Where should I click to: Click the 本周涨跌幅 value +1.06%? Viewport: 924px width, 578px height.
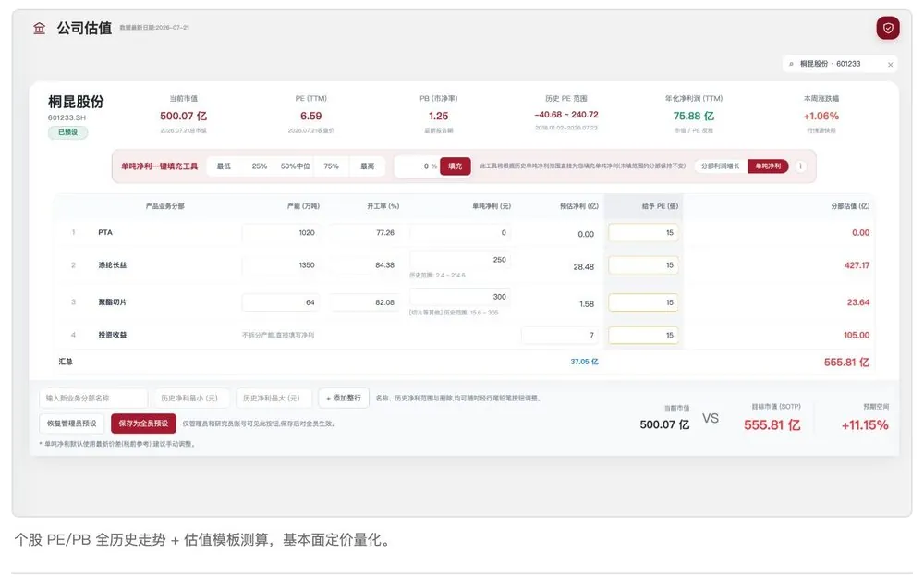(821, 117)
